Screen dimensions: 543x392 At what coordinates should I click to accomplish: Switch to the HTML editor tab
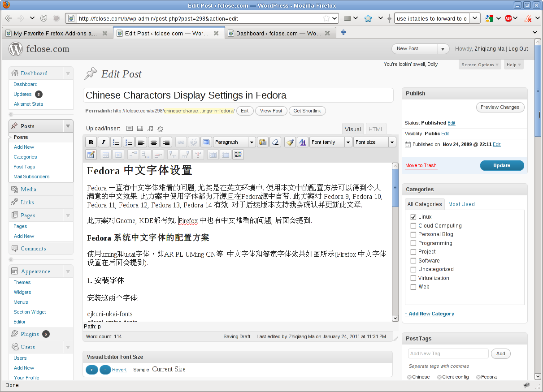[376, 129]
